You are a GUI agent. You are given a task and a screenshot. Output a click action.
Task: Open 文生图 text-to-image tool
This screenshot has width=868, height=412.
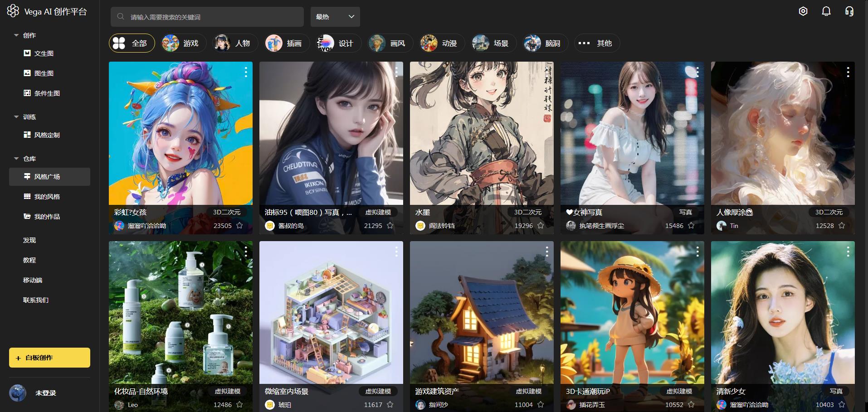[x=44, y=53]
